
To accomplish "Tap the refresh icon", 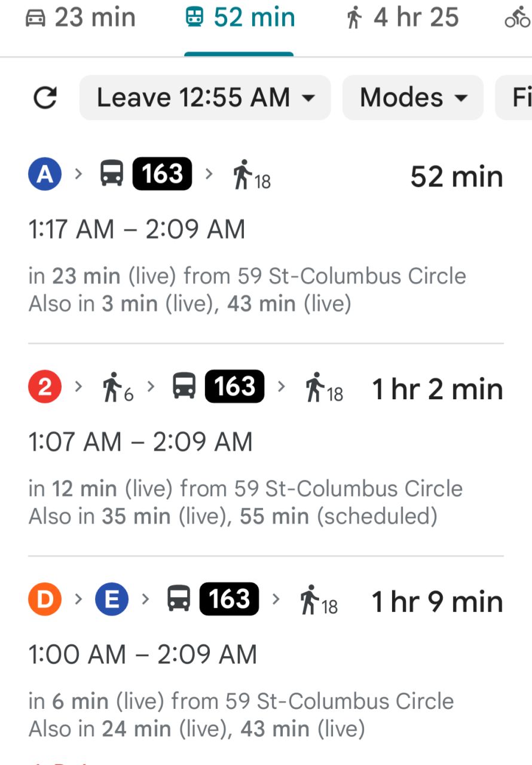I will pyautogui.click(x=45, y=97).
